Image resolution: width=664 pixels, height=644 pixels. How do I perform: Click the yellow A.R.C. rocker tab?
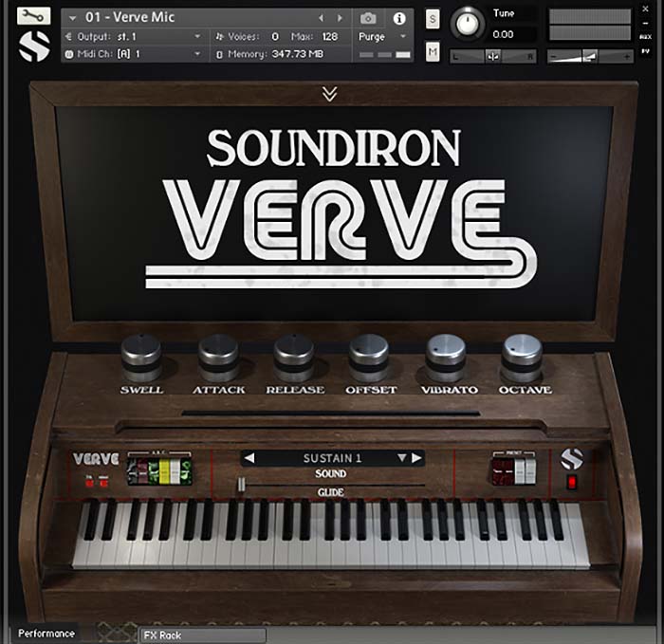coord(164,471)
